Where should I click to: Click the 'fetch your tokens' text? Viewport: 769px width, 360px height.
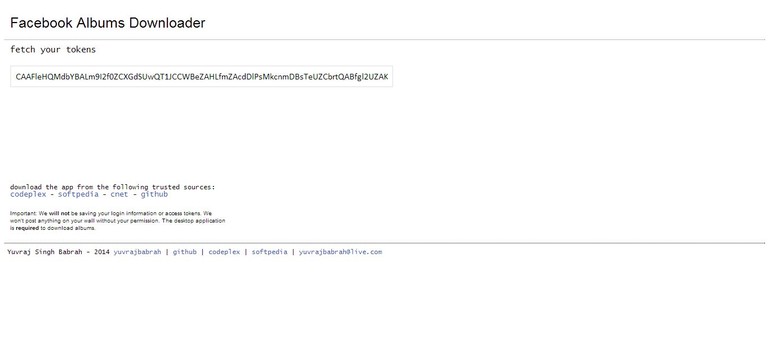tap(53, 50)
